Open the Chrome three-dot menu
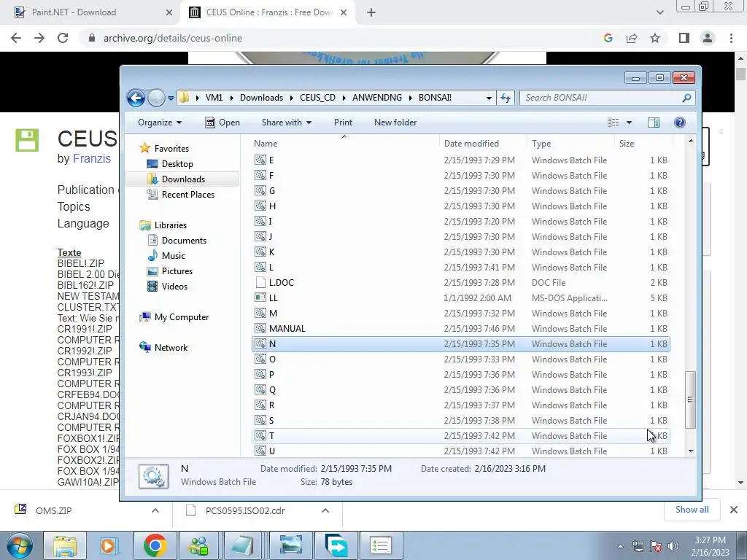The height and width of the screenshot is (560, 747). (x=731, y=38)
